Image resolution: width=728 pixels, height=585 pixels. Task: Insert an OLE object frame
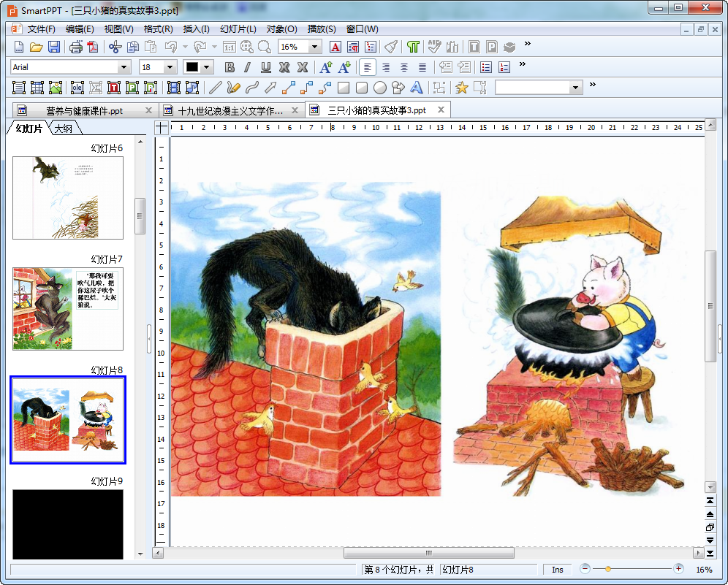click(77, 87)
